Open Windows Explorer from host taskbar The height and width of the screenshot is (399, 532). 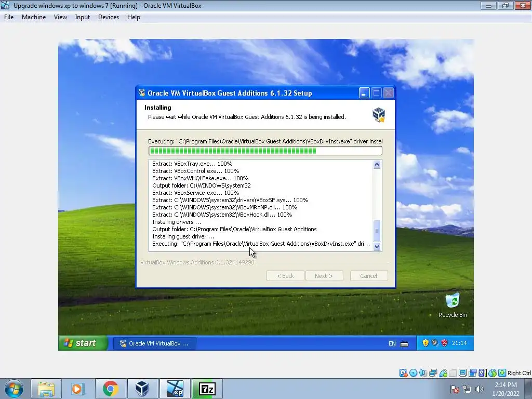(x=46, y=389)
